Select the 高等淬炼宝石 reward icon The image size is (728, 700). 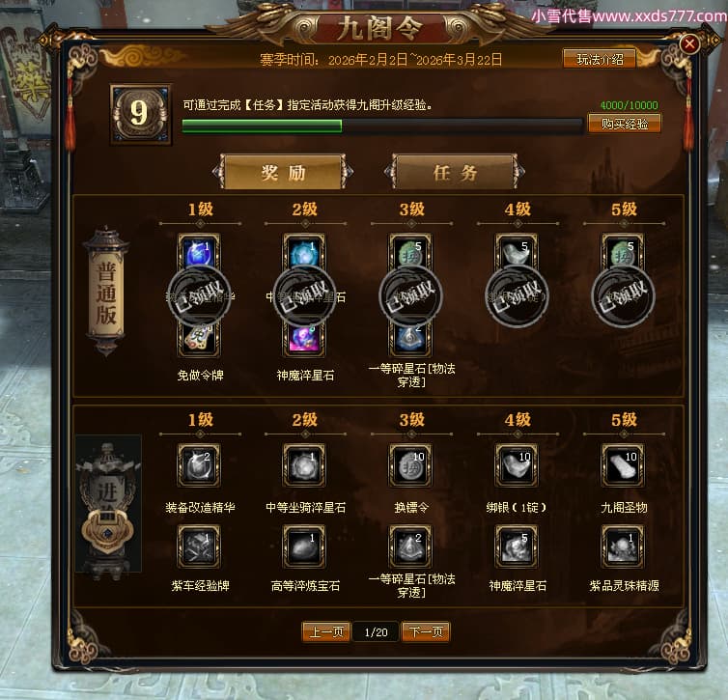point(304,546)
